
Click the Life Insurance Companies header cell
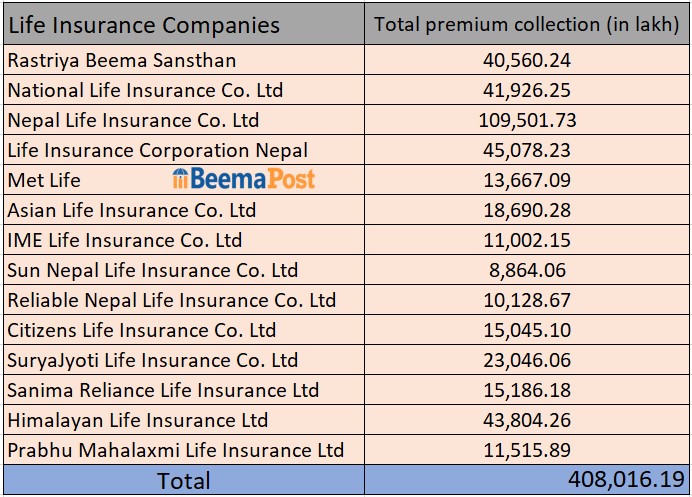click(144, 24)
